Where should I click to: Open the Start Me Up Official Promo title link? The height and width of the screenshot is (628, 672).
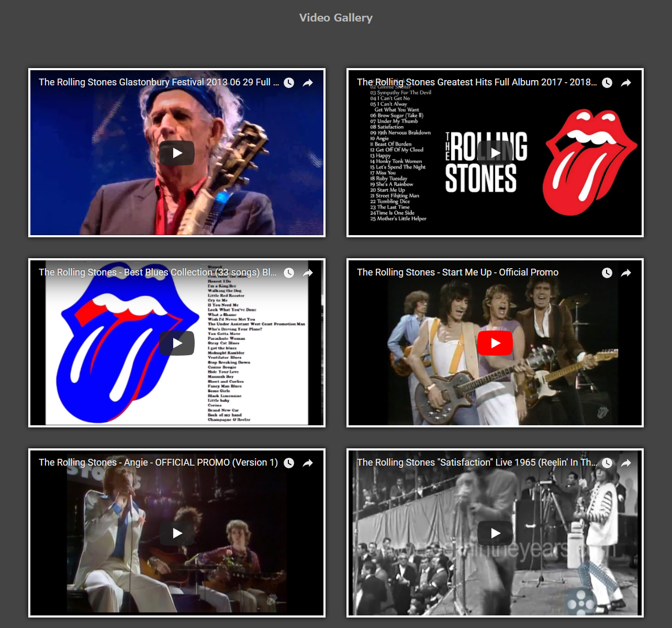pos(457,272)
